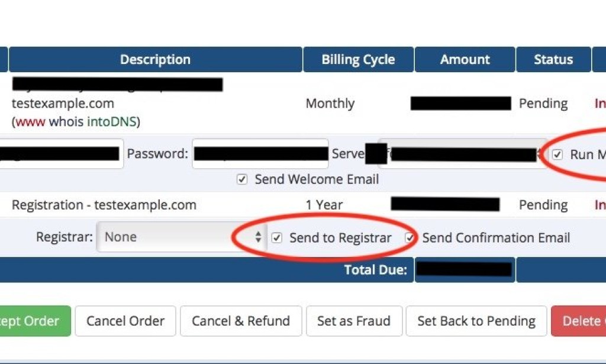Toggle the circled Run Module checkbox
The image size is (606, 364).
(x=557, y=154)
